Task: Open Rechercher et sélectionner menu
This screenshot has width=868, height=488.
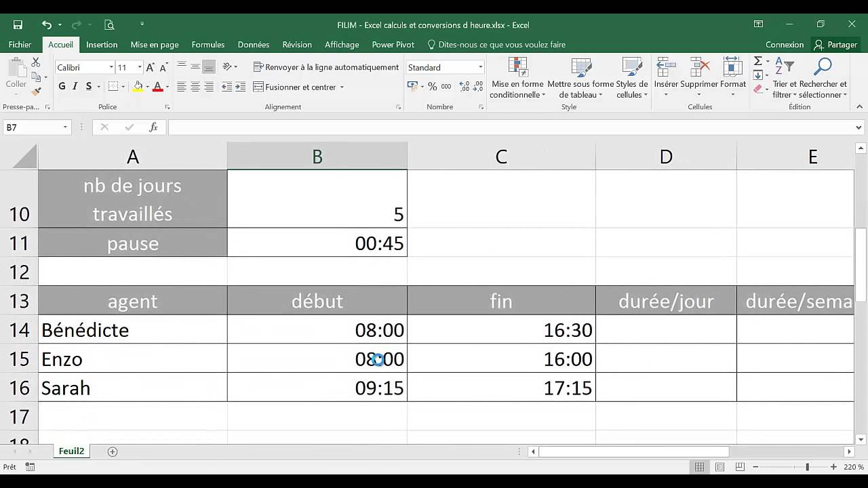Action: (x=823, y=78)
